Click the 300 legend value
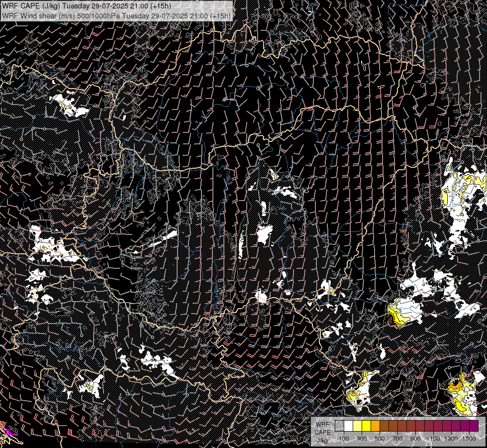Image resolution: width=487 pixels, height=448 pixels. click(x=362, y=439)
